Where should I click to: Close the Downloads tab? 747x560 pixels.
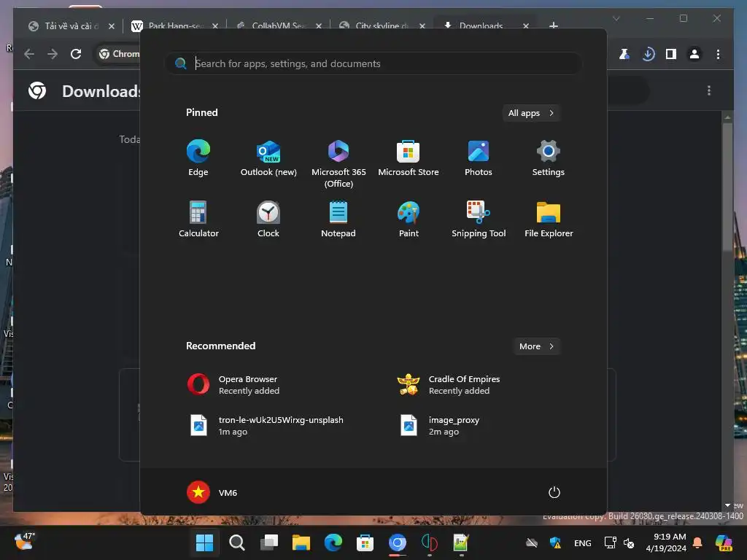(526, 26)
